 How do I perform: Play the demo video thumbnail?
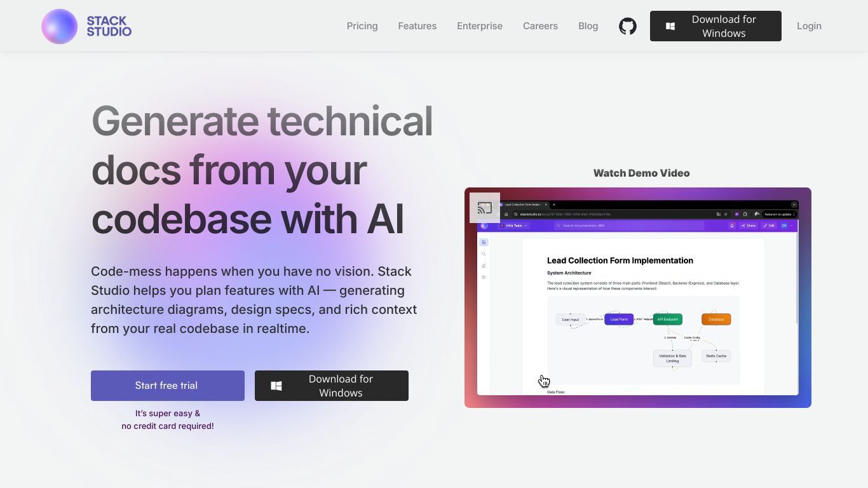coord(638,297)
